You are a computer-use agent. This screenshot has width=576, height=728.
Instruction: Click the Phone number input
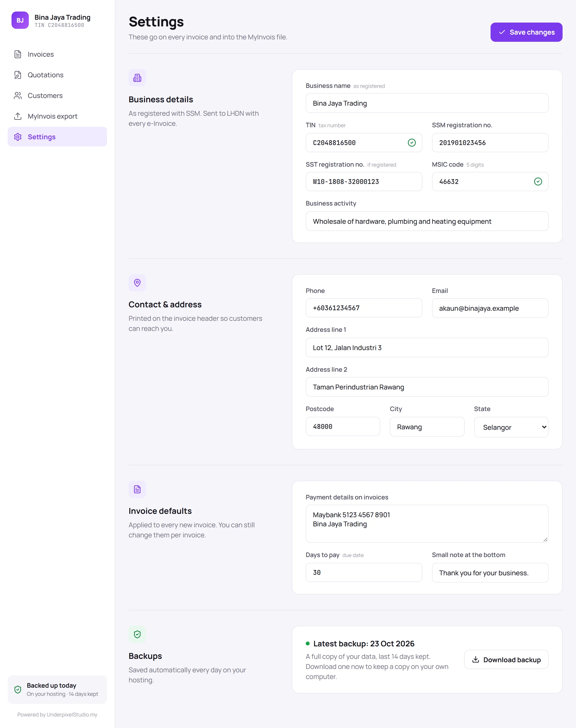(x=364, y=308)
